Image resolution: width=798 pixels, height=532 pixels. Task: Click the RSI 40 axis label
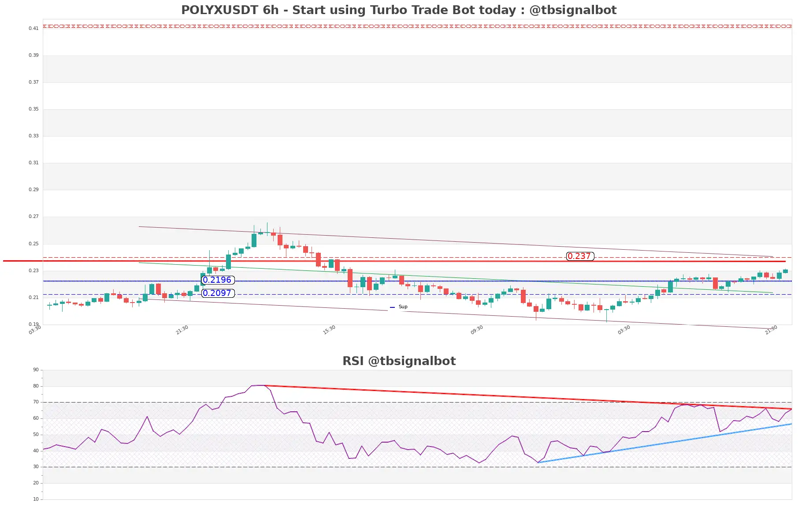pyautogui.click(x=36, y=451)
